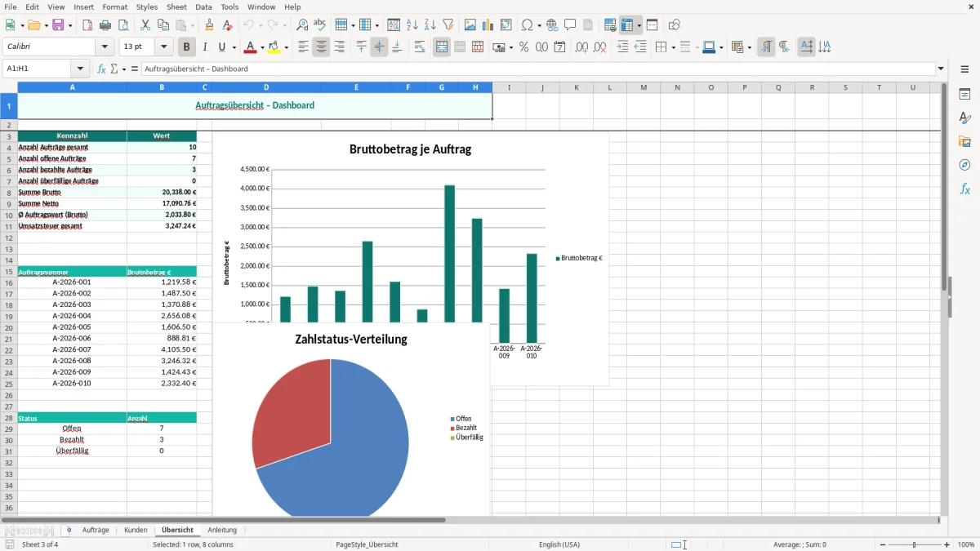The width and height of the screenshot is (980, 551).
Task: Expand the Name Box dropdown
Action: [80, 69]
